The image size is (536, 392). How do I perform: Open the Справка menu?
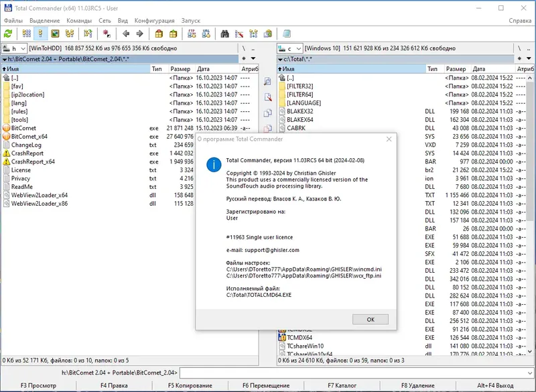coord(520,21)
